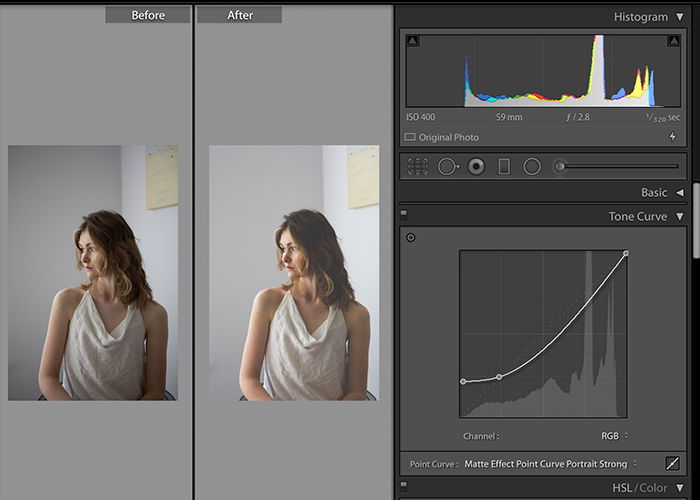The image size is (700, 500).
Task: Toggle the shadow clipping indicator in histogram
Action: 412,41
